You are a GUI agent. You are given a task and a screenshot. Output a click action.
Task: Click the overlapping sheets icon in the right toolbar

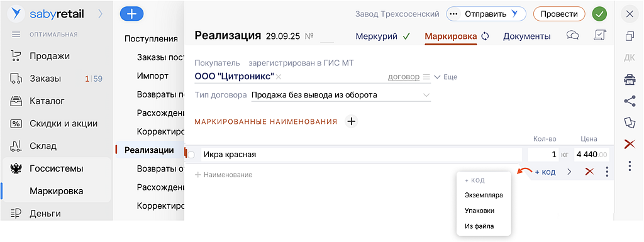[x=629, y=123]
